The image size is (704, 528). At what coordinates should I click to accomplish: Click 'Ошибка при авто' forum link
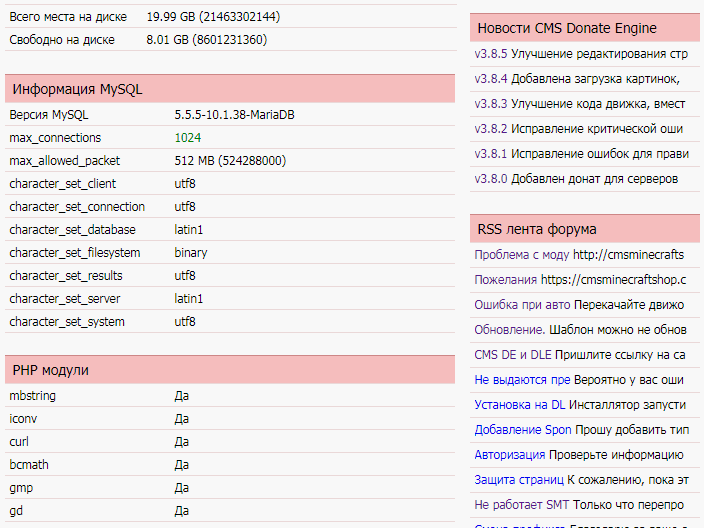click(522, 304)
